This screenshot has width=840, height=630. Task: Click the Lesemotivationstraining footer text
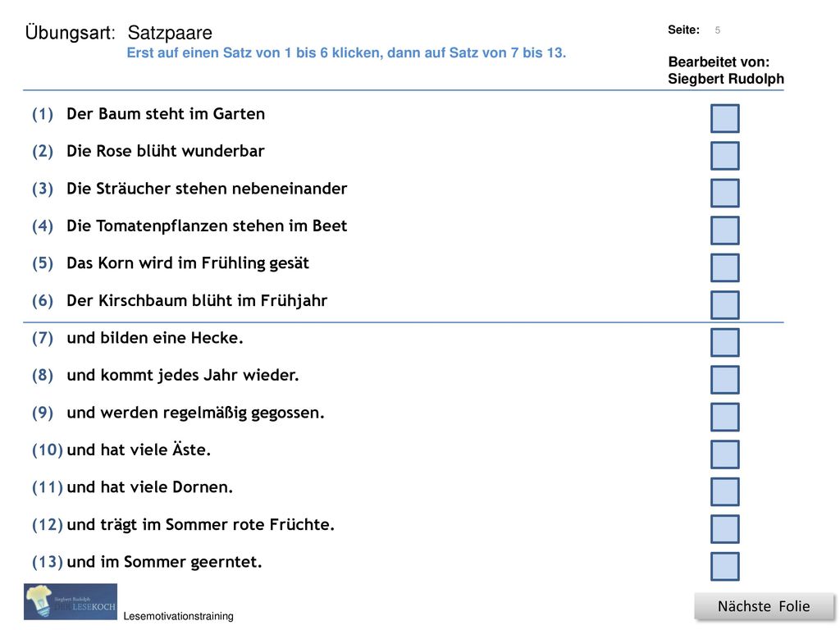(178, 616)
